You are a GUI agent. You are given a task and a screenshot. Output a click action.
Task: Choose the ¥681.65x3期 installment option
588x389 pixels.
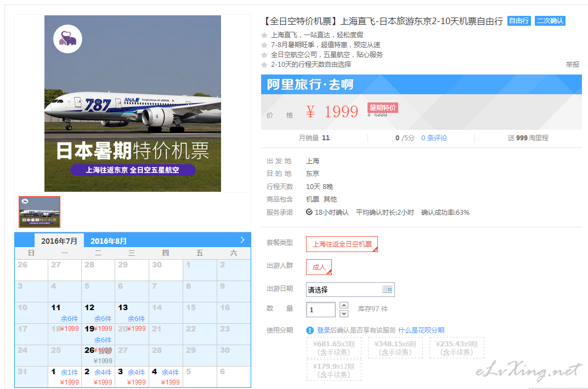pos(333,348)
